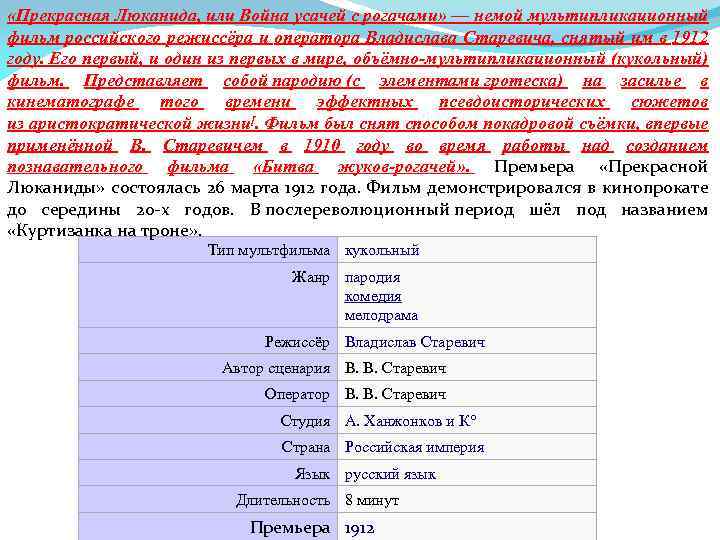Click the '8 минут' duration value
Viewport: 720px width, 540px height.
click(x=372, y=500)
